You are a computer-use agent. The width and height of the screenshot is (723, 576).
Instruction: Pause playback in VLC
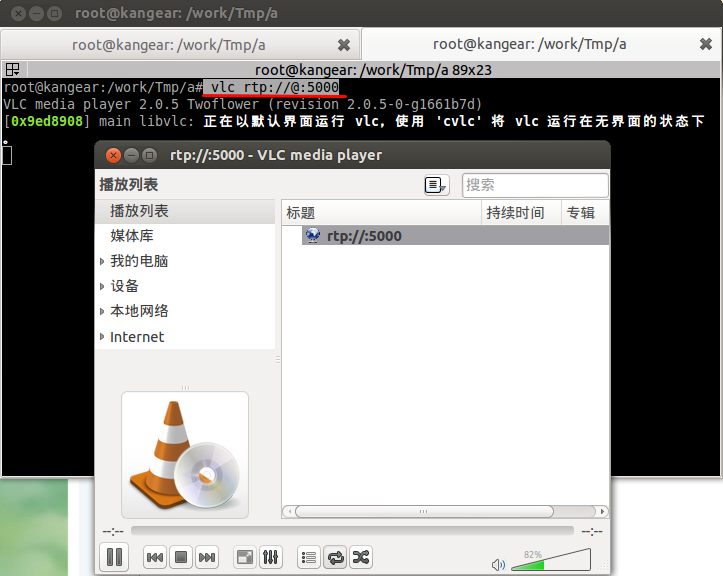(x=114, y=557)
